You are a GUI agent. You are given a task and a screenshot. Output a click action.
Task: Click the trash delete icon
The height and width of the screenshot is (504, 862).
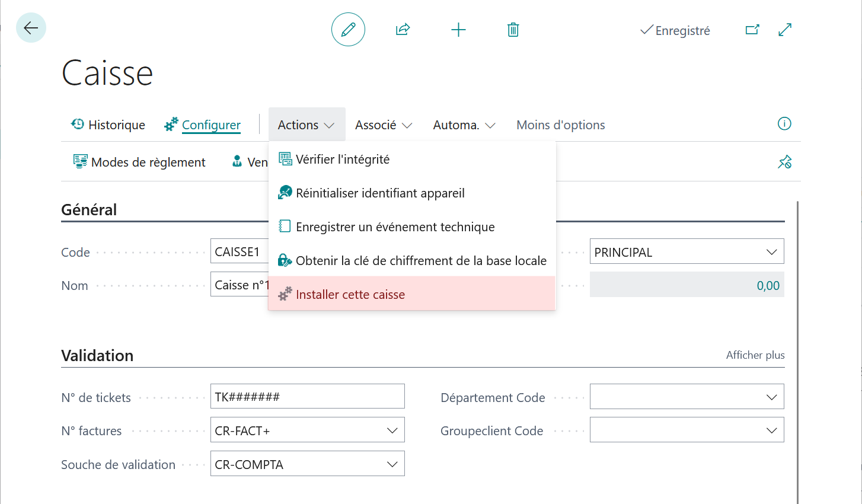tap(513, 30)
